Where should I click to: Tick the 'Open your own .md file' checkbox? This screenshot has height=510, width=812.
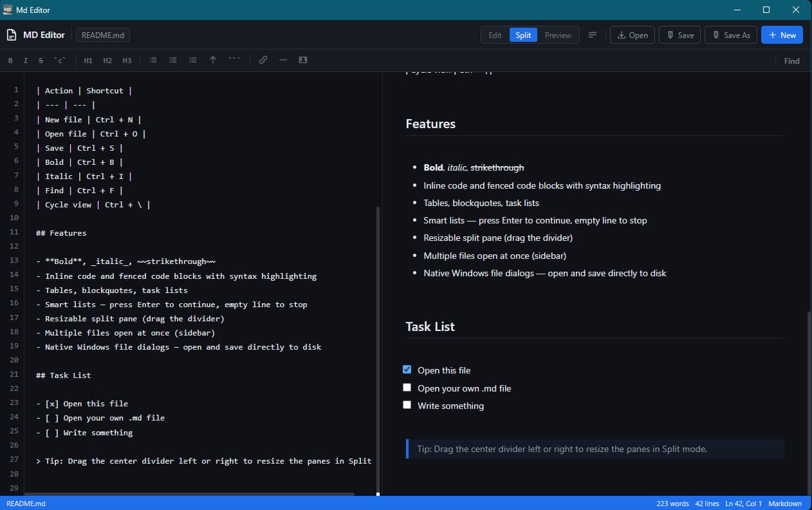(x=407, y=388)
